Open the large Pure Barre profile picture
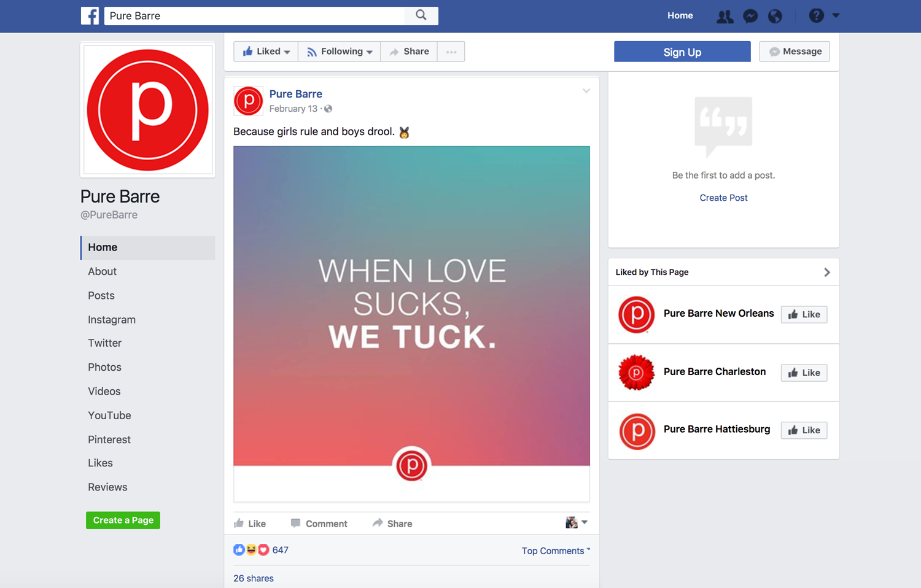Image resolution: width=921 pixels, height=588 pixels. [x=148, y=110]
